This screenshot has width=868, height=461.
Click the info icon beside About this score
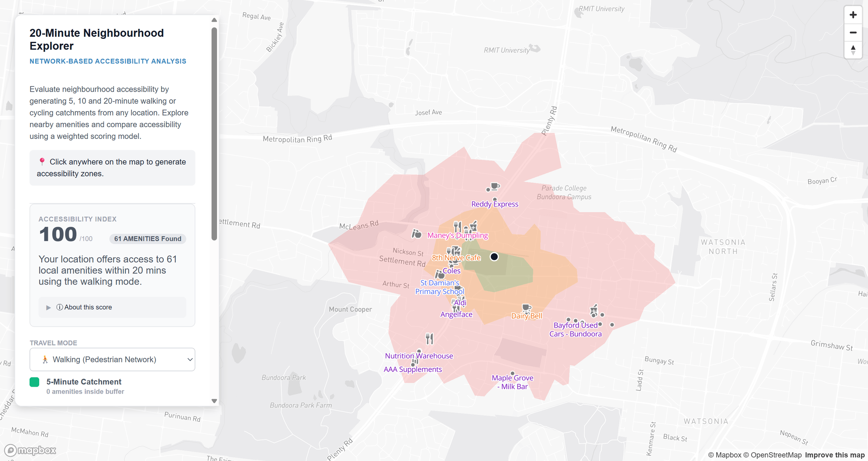(x=60, y=307)
